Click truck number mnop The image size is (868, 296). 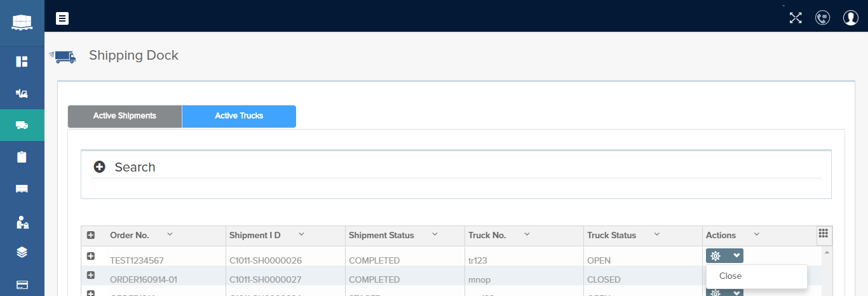tap(480, 279)
